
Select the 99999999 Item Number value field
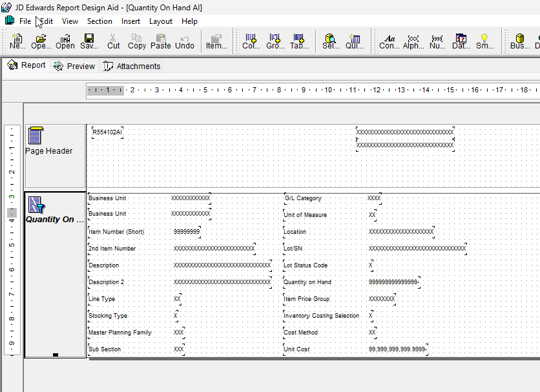(x=187, y=231)
